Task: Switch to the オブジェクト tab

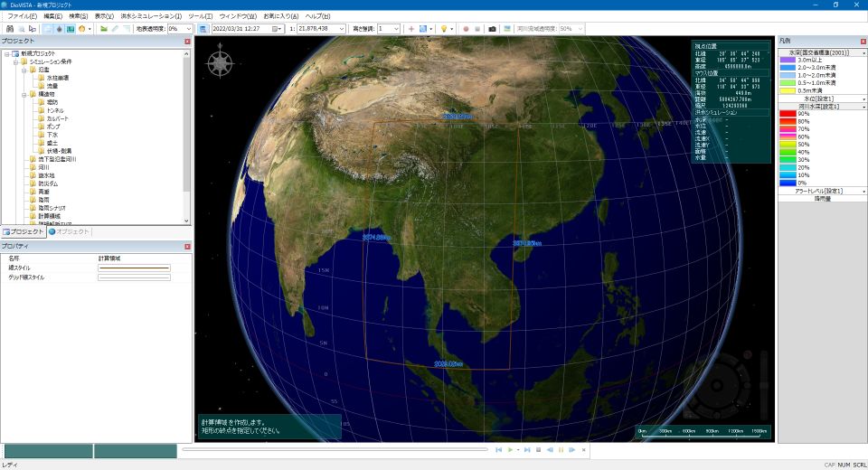Action: (x=69, y=231)
